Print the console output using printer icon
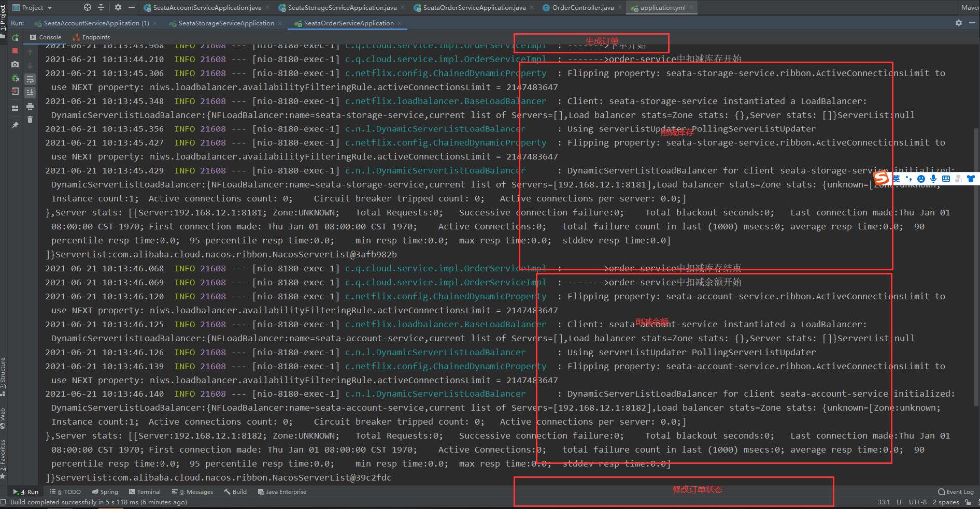The width and height of the screenshot is (980, 509). 30,106
